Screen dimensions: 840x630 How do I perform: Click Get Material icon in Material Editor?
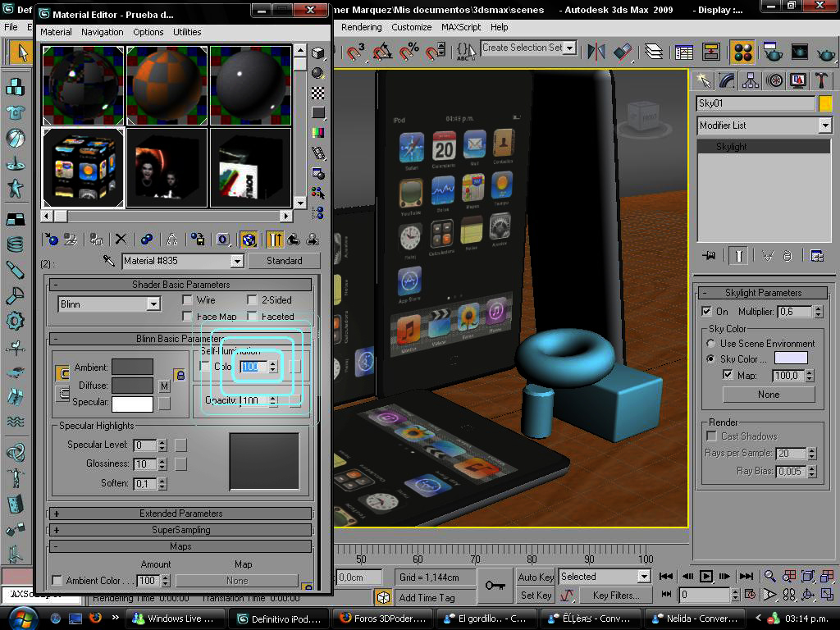pyautogui.click(x=52, y=240)
